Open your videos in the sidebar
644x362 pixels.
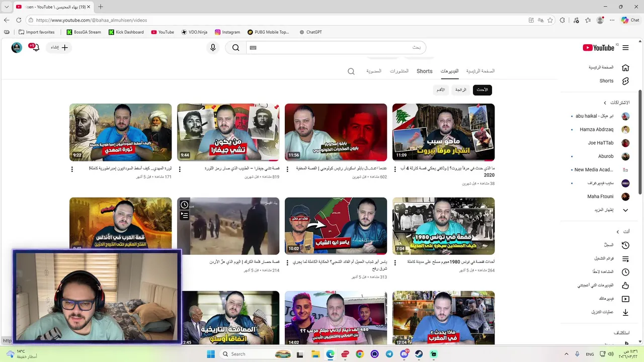coord(625,299)
